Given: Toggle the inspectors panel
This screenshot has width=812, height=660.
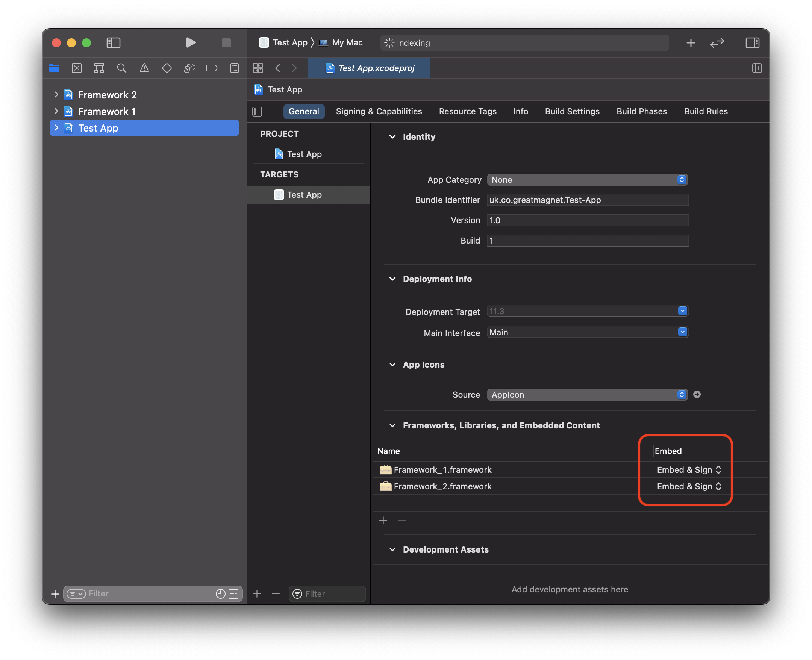Looking at the screenshot, I should coord(752,43).
